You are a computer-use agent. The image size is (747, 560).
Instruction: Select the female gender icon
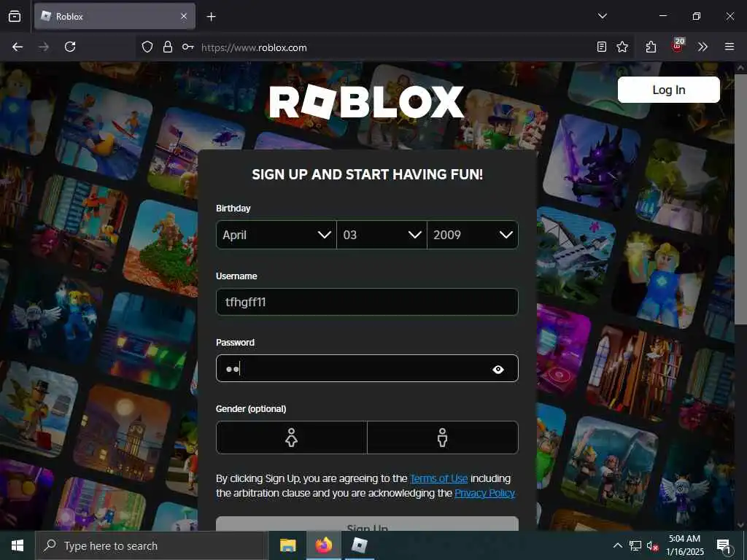coord(292,437)
